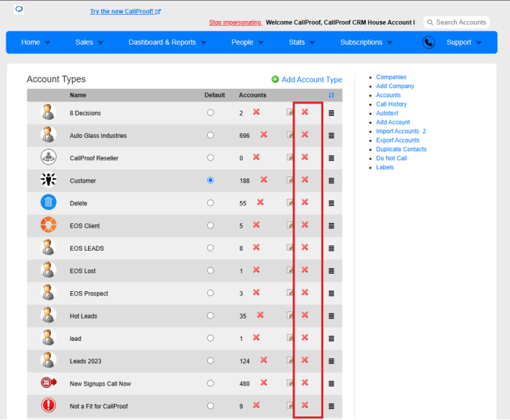Choose Leads 2023 as default account type
Viewport: 510px width, 420px height.
point(211,360)
